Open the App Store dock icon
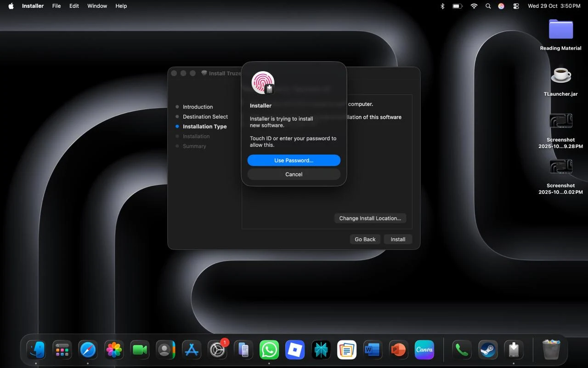The width and height of the screenshot is (588, 368). (192, 350)
